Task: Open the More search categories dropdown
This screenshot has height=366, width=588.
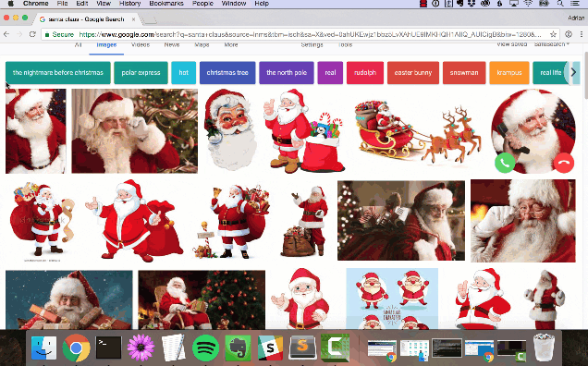Action: [231, 44]
